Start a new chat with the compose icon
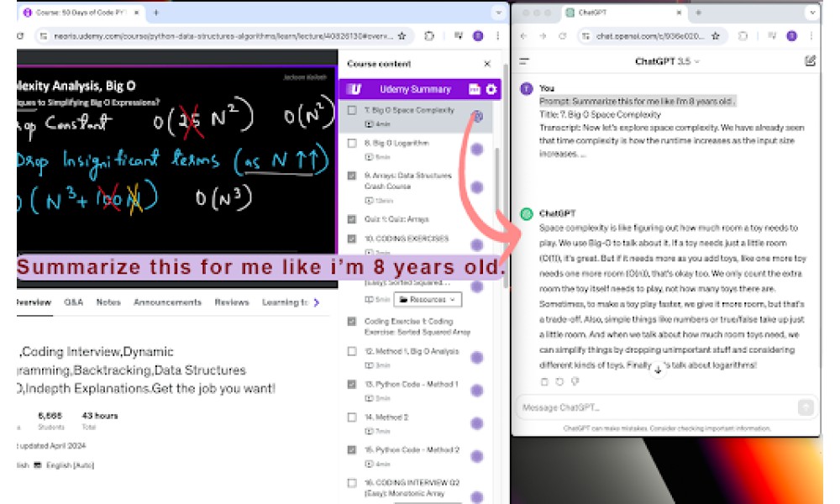Image resolution: width=840 pixels, height=504 pixels. tap(810, 61)
